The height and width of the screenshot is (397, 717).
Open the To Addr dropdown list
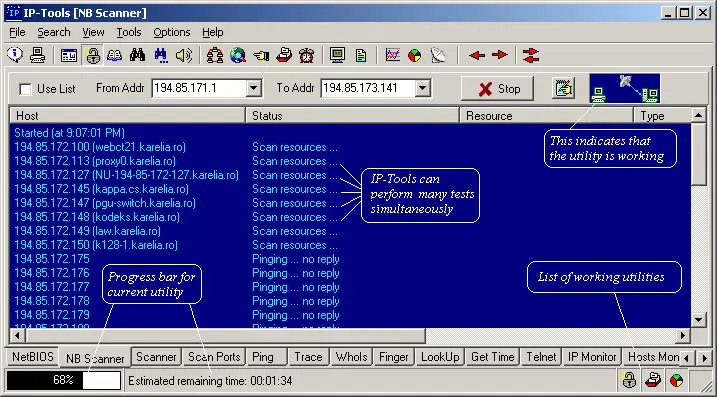[423, 88]
